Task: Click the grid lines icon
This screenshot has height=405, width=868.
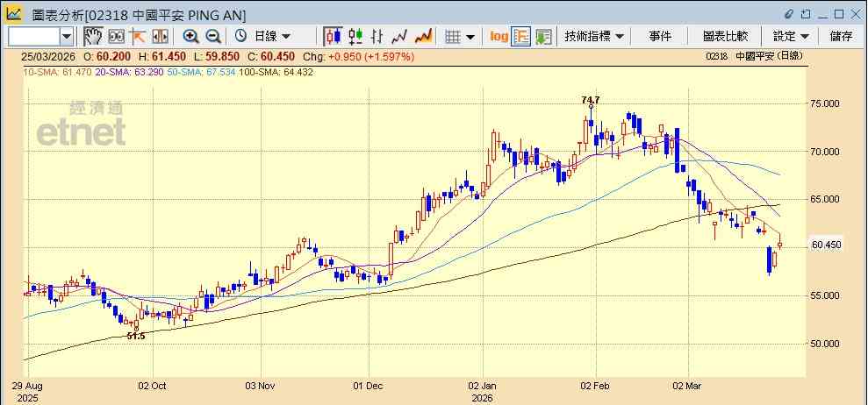Action: [x=454, y=37]
